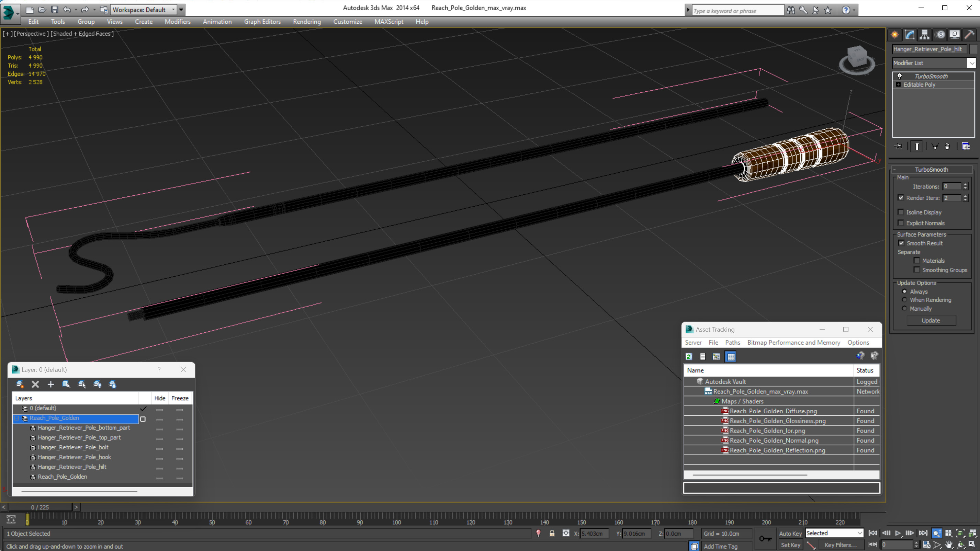
Task: Open the Hierarchy command panel tab
Action: pos(924,35)
